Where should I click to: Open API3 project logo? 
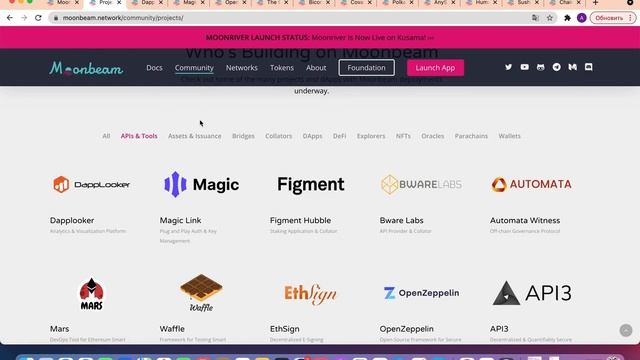click(x=531, y=293)
